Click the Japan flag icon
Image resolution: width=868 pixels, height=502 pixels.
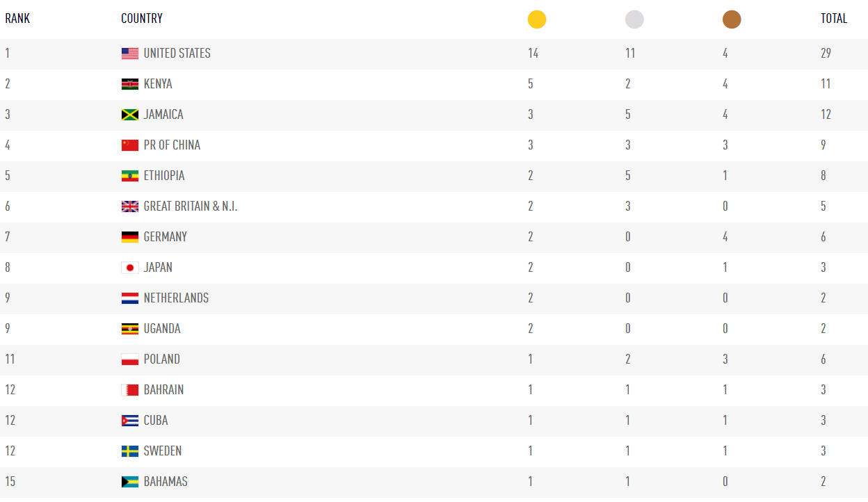(130, 268)
